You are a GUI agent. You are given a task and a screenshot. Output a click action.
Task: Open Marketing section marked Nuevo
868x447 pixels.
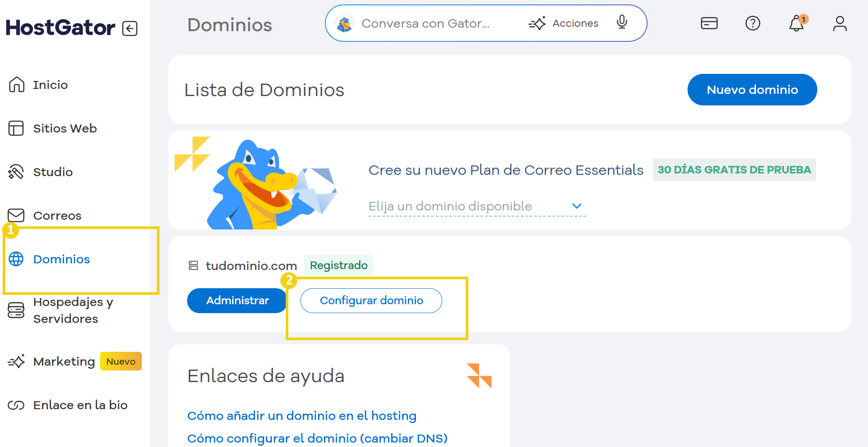(x=64, y=361)
